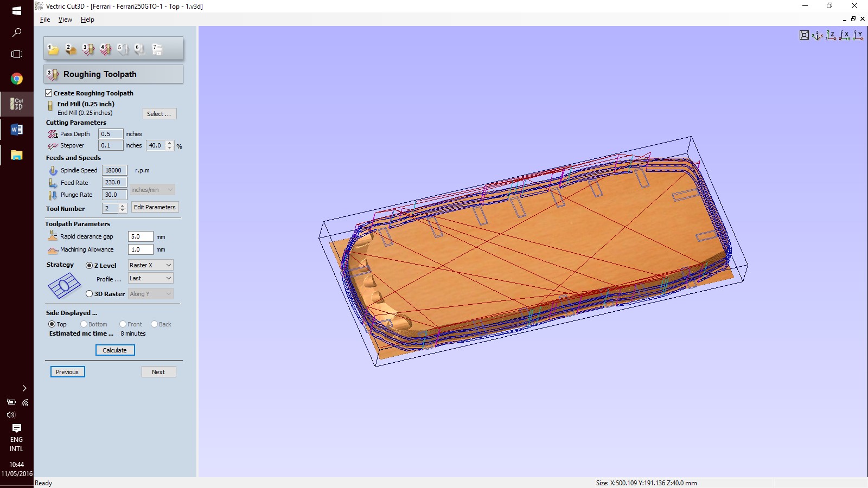Uncheck Create Roughing Toolpath checkbox
Image resolution: width=868 pixels, height=488 pixels.
pos(49,93)
